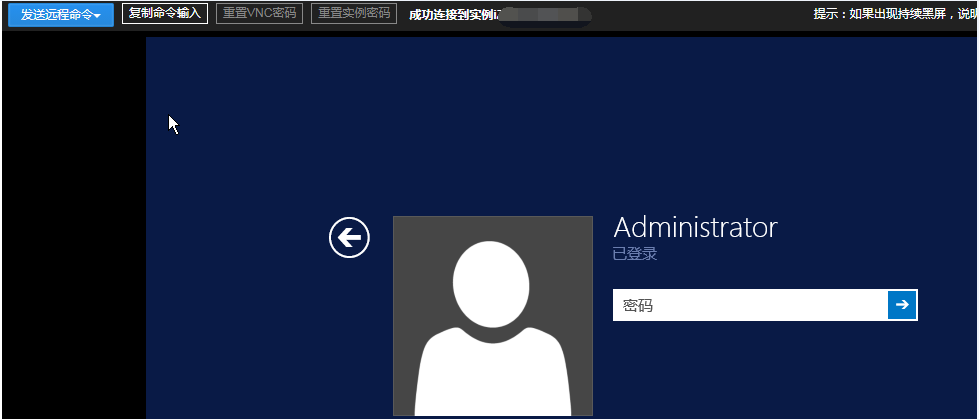Select the 重置实例密码 button

tap(353, 13)
